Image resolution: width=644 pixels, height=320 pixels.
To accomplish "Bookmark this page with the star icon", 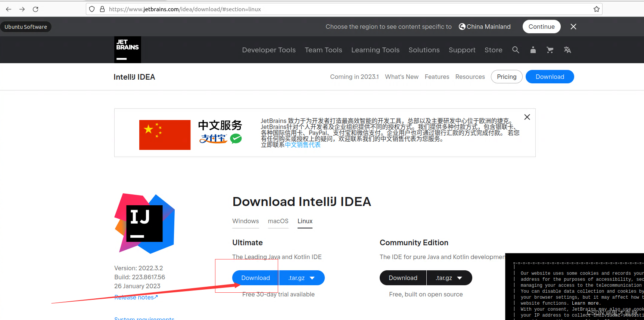I will (x=597, y=9).
